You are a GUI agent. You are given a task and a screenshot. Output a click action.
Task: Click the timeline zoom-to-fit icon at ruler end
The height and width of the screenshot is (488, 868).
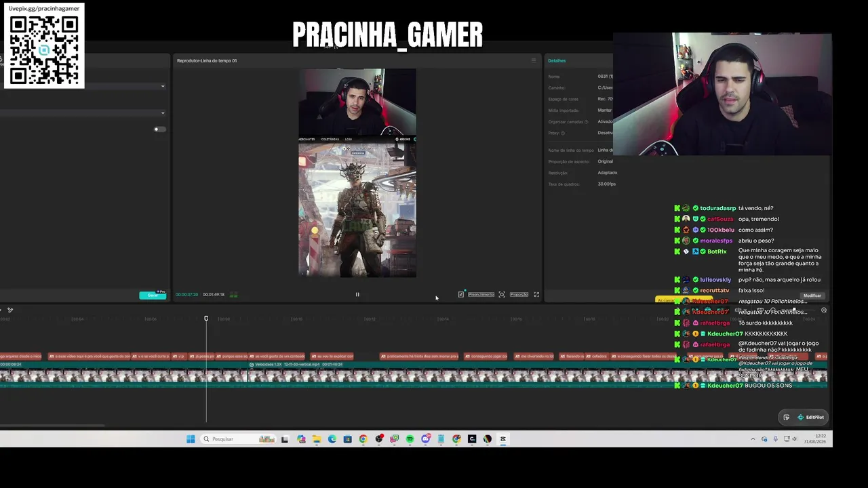(824, 310)
